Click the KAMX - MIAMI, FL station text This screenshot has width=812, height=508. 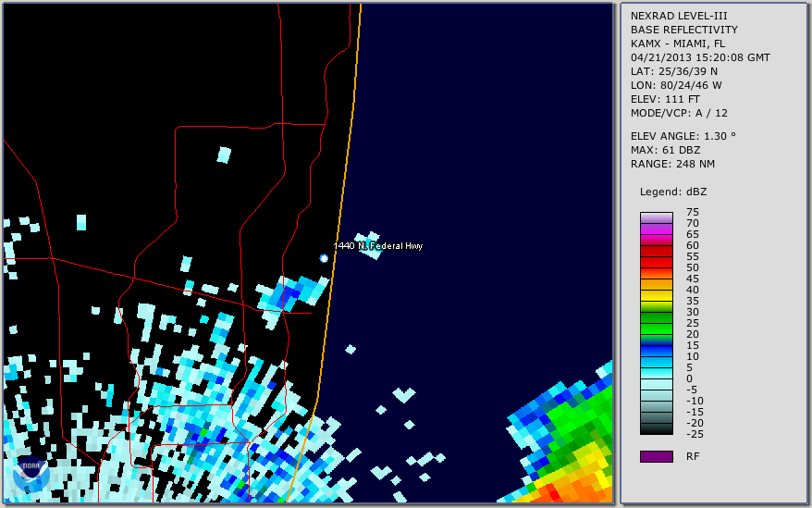(x=678, y=43)
